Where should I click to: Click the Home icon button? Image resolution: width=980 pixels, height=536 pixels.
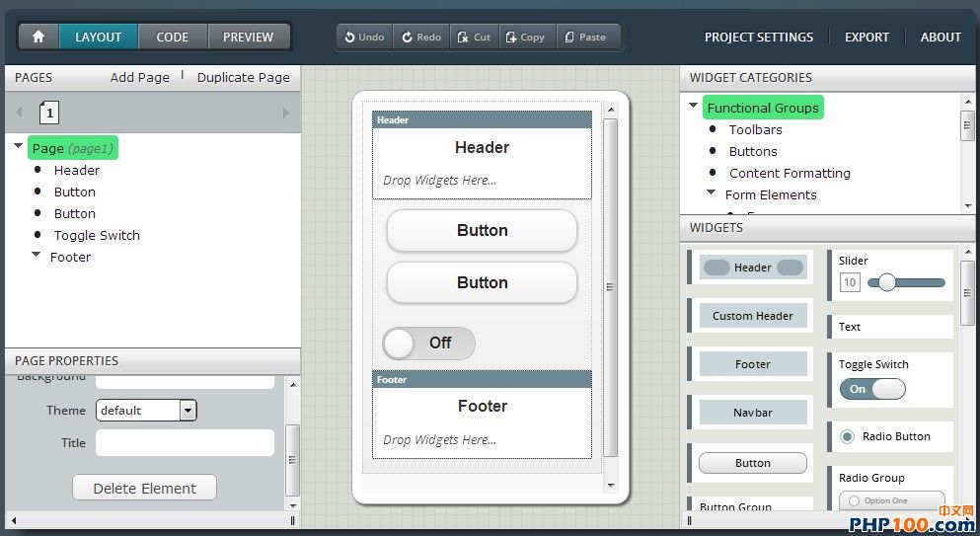point(38,37)
